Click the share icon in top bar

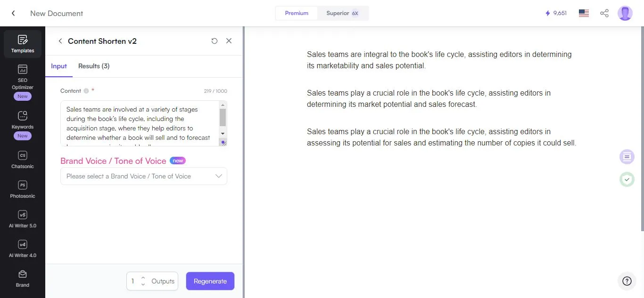click(604, 13)
